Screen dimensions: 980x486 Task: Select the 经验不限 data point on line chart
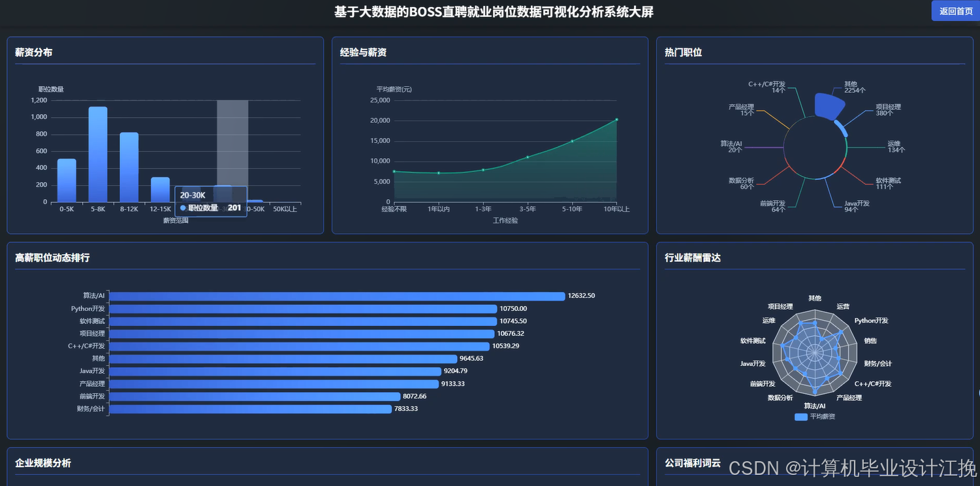(x=394, y=171)
